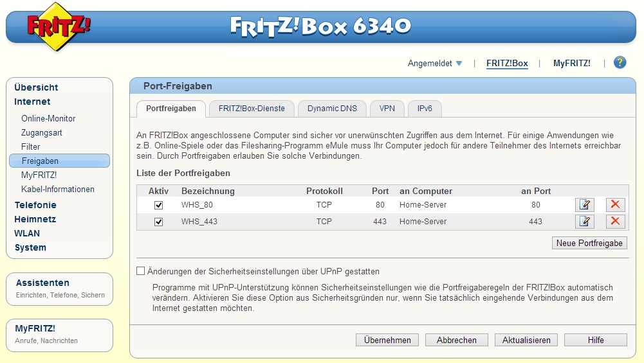Click the Neue Portfreigabe button

[589, 243]
